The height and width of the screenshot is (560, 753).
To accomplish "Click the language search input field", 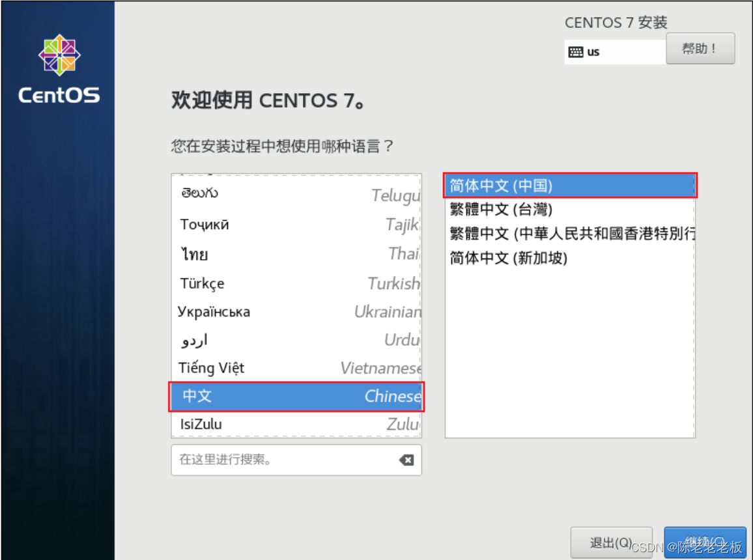I will point(296,460).
